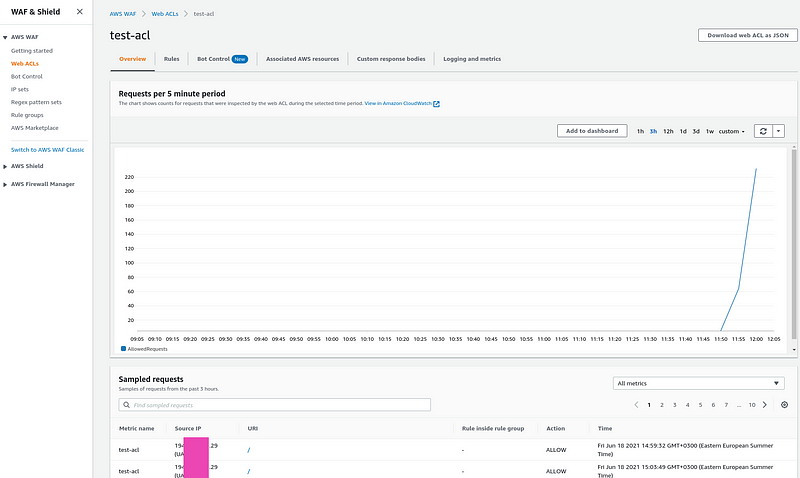Click ALLOW in the 14:59:32 row

pyautogui.click(x=556, y=450)
